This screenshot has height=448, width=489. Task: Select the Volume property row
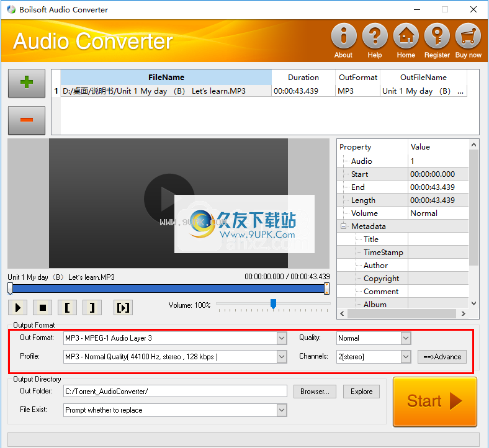click(403, 213)
